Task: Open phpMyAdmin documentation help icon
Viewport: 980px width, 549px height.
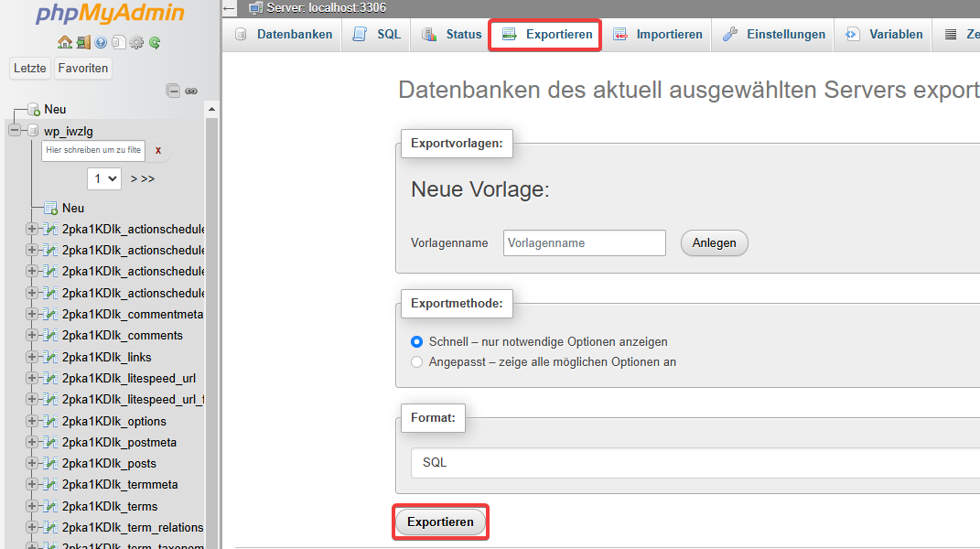Action: (101, 42)
